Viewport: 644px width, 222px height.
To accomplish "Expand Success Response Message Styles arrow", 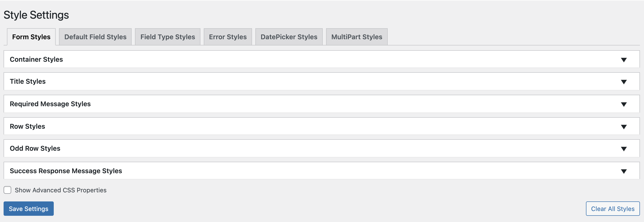I will 623,172.
